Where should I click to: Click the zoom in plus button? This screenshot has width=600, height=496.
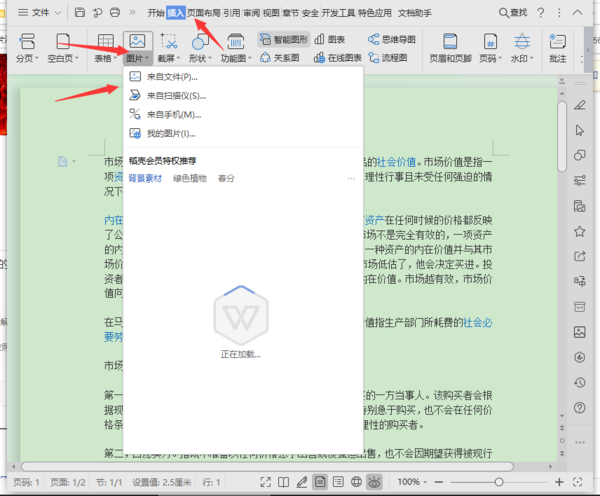coord(559,482)
